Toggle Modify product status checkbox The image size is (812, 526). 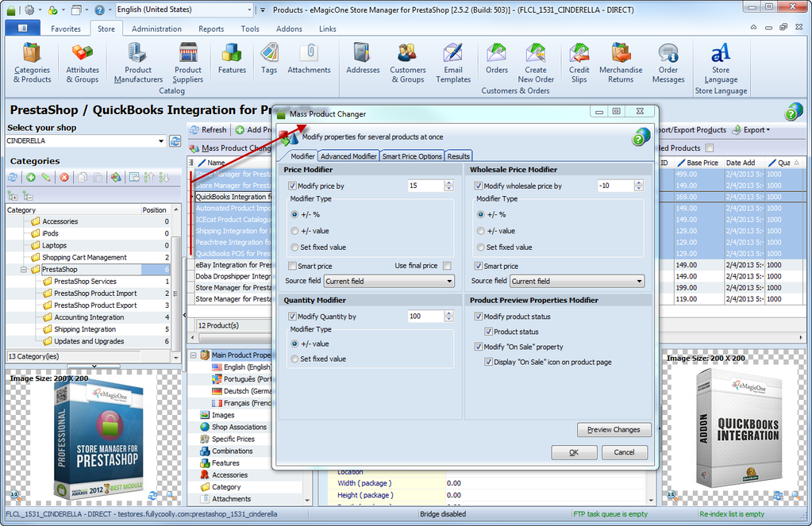click(478, 317)
